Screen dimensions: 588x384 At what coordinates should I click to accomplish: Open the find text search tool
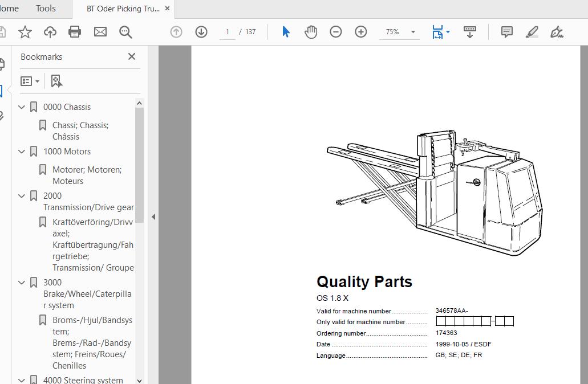pos(125,32)
